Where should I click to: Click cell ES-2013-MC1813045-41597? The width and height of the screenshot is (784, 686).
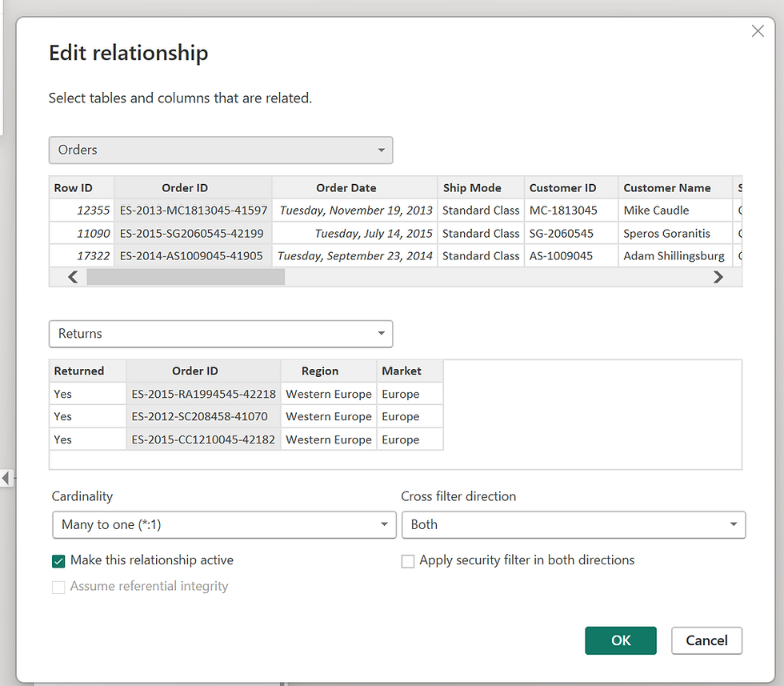193,211
